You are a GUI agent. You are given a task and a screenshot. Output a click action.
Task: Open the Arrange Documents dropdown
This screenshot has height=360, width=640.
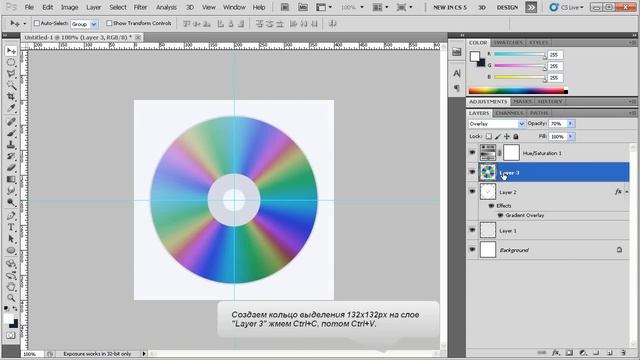click(381, 7)
